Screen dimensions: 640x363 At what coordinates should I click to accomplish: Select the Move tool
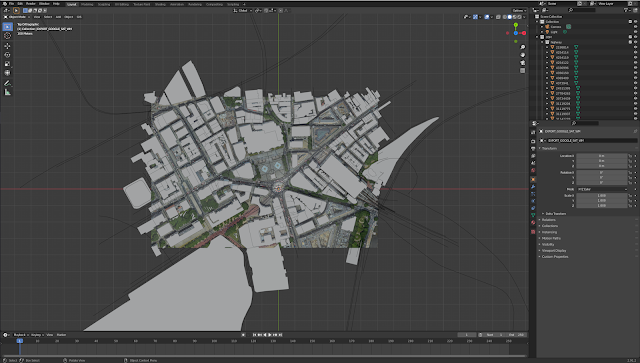pos(7,46)
